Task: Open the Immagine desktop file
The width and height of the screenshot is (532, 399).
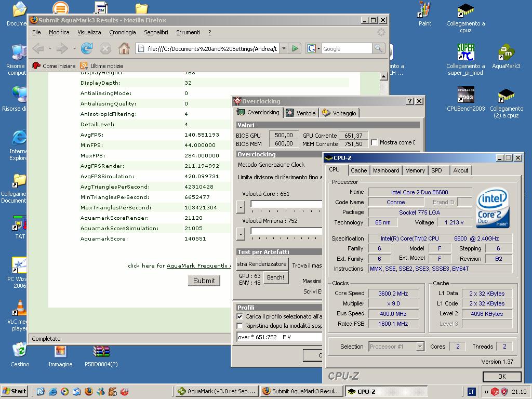Action: pos(60,355)
